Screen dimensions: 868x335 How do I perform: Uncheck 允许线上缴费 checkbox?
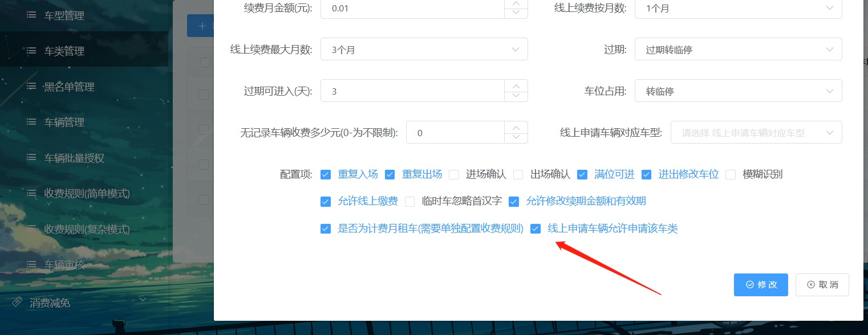326,201
